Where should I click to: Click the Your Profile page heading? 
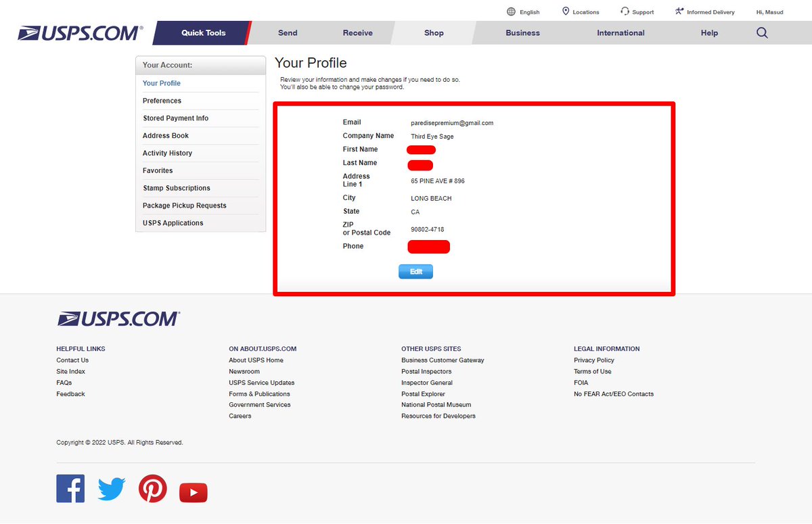(x=311, y=63)
